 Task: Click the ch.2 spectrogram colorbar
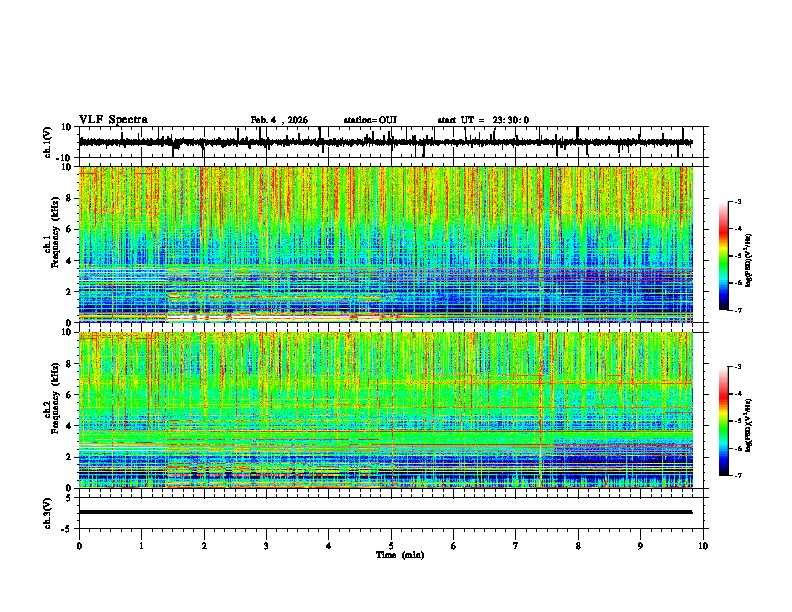pyautogui.click(x=724, y=421)
